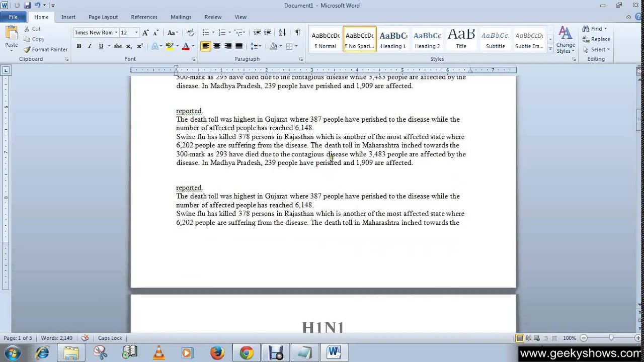The height and width of the screenshot is (362, 644).
Task: Open Word Help question mark
Action: tap(639, 17)
